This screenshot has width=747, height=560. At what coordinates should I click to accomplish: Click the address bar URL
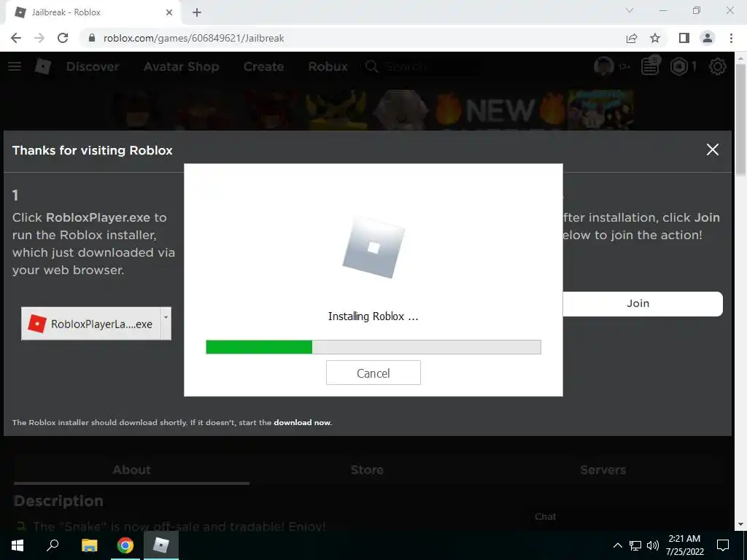[193, 38]
